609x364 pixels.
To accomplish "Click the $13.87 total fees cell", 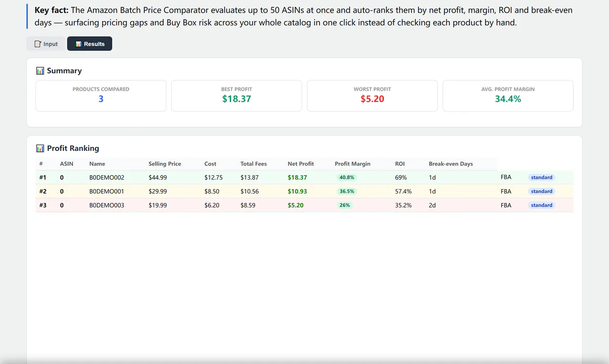I will 249,178.
